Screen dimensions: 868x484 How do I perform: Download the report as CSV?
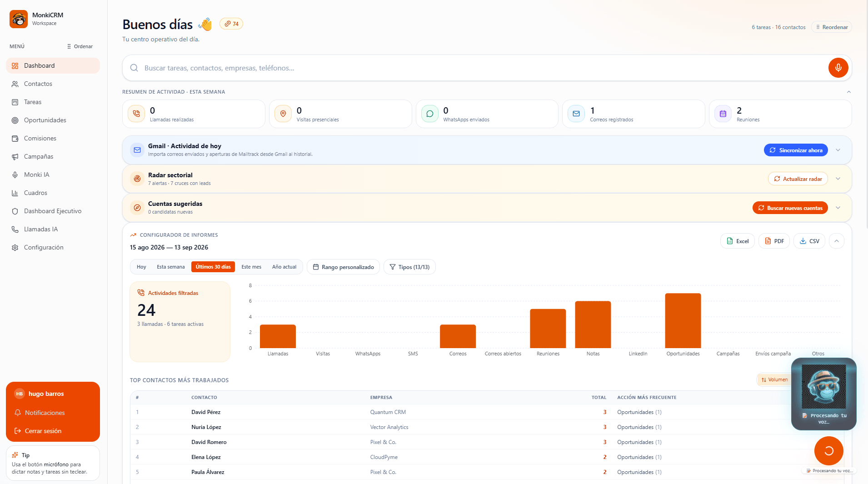[x=809, y=241]
